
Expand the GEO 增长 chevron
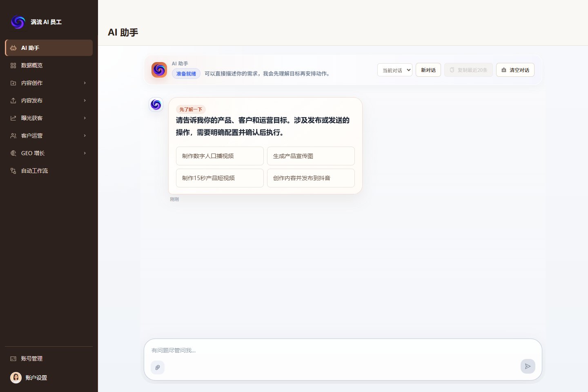[85, 153]
